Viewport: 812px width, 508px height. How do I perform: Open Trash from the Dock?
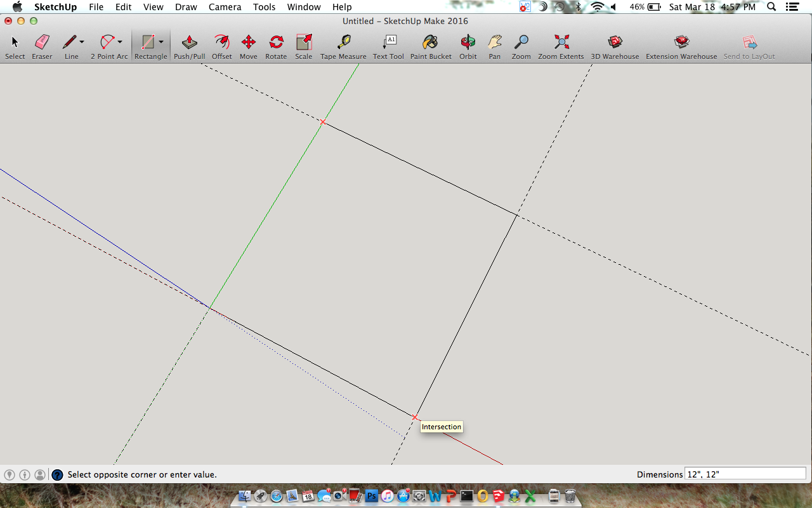(570, 495)
